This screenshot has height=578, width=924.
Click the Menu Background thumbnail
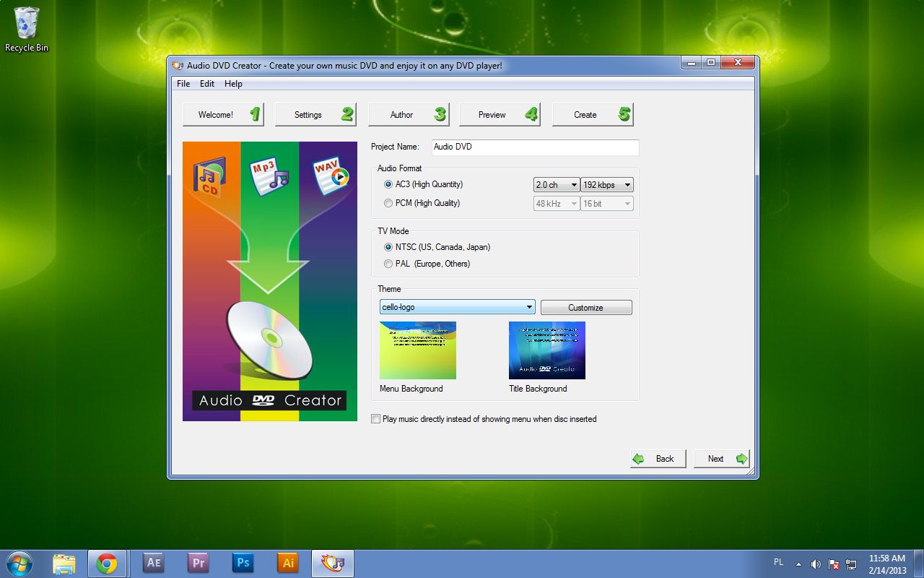coord(418,350)
